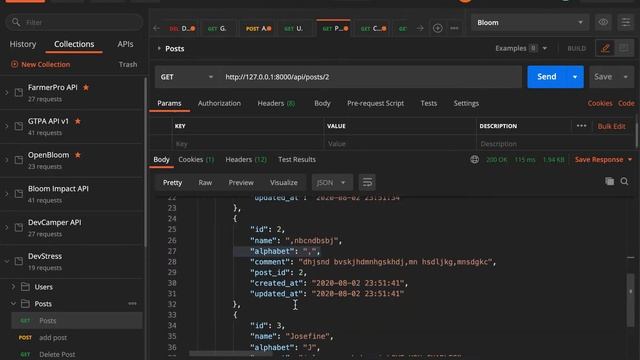Go to previous tabs with the left arrow
This screenshot has width=640, height=360.
tap(157, 28)
